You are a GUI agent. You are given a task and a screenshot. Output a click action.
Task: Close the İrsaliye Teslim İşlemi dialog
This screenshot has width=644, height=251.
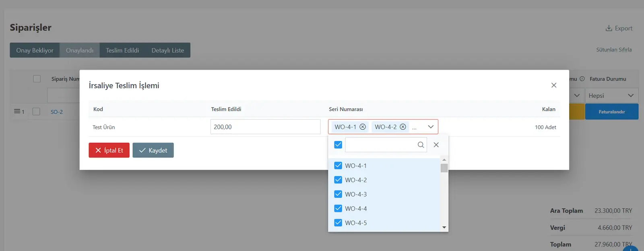pos(554,85)
